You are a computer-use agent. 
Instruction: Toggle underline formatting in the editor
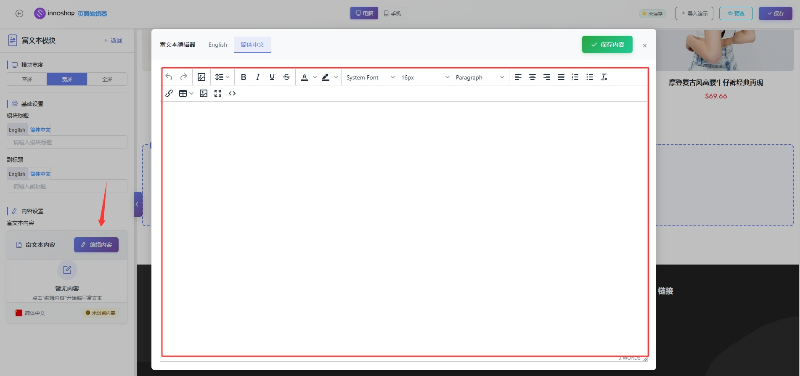click(272, 77)
